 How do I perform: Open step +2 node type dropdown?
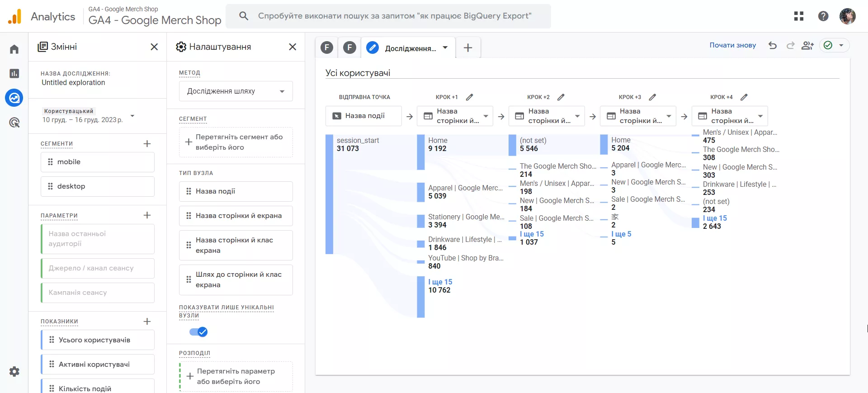coord(547,116)
